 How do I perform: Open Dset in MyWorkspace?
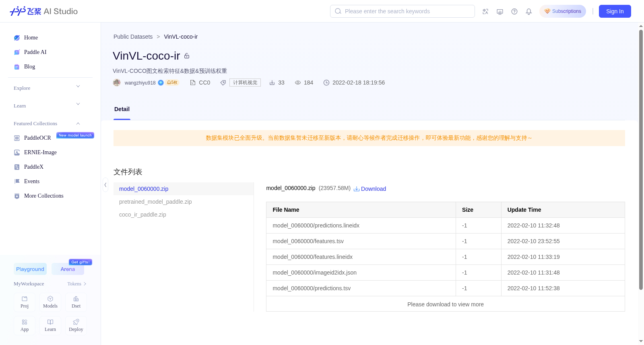(76, 302)
